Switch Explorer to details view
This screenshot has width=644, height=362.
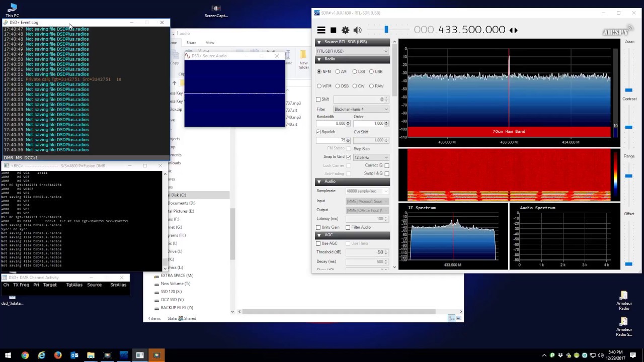point(451,318)
